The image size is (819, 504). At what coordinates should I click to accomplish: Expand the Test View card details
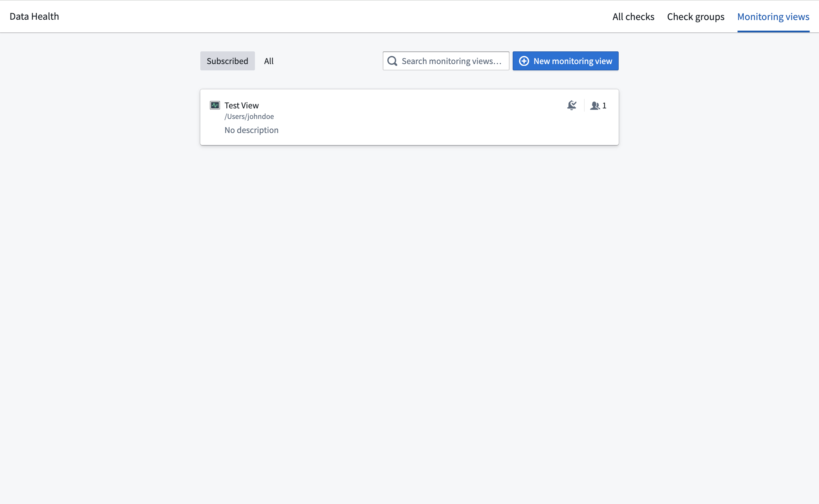click(242, 105)
